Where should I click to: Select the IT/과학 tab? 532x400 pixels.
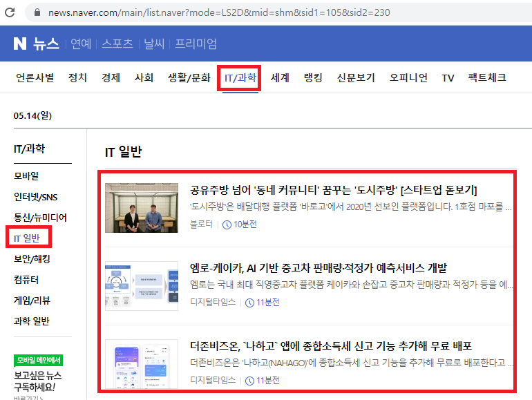coord(240,77)
